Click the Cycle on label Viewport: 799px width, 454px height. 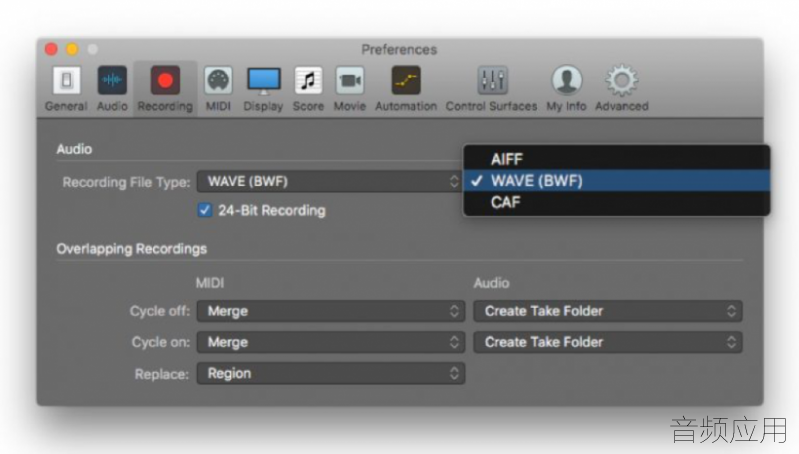click(x=161, y=342)
